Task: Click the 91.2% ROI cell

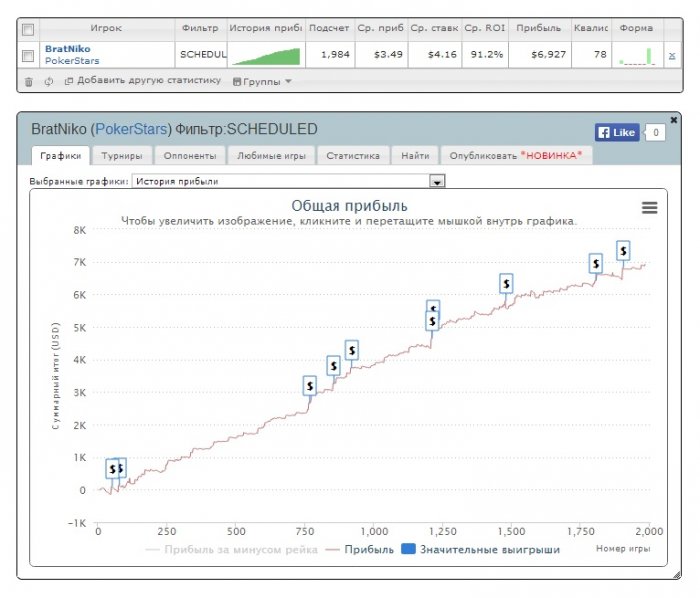Action: pyautogui.click(x=485, y=55)
